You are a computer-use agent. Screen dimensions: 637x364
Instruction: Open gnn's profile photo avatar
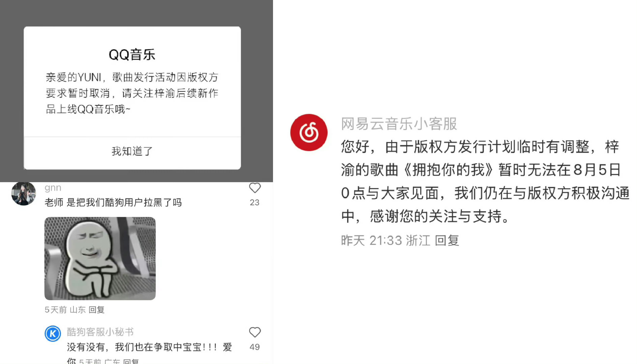[23, 194]
